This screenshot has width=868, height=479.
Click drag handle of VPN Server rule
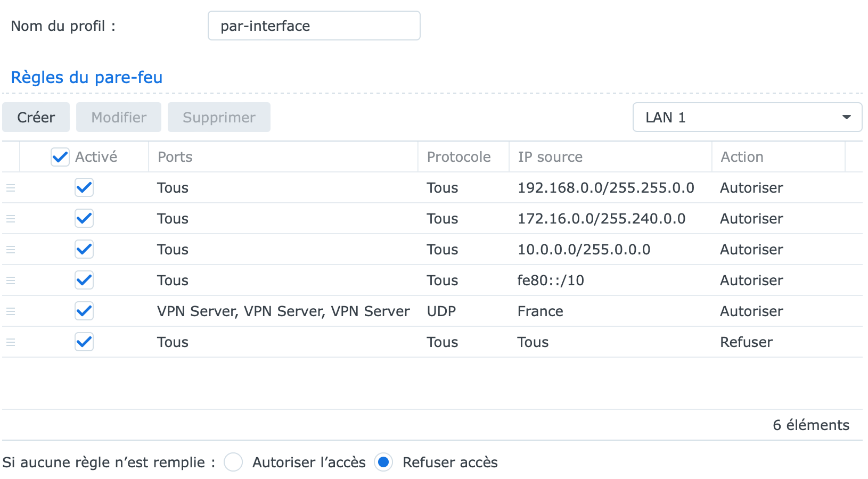pos(11,311)
